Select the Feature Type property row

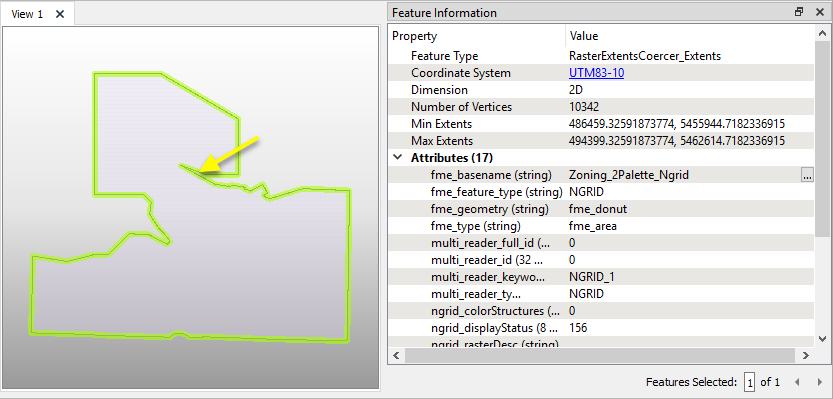tap(601, 56)
